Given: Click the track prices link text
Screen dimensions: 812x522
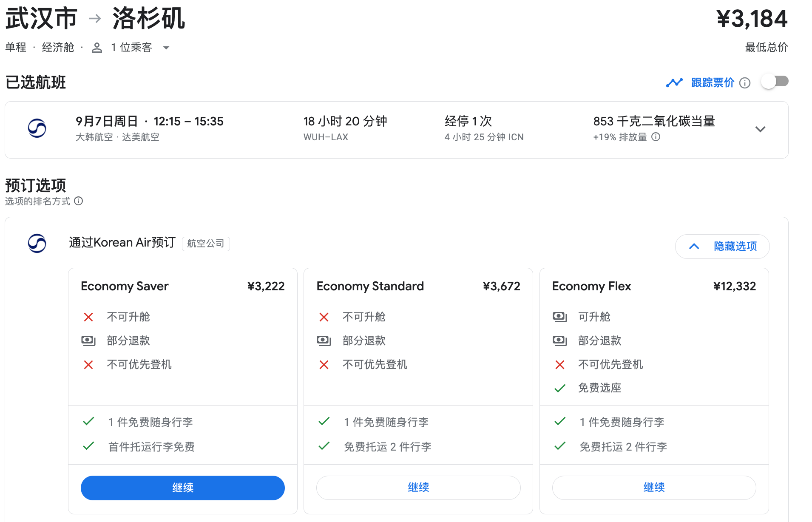Looking at the screenshot, I should (713, 82).
